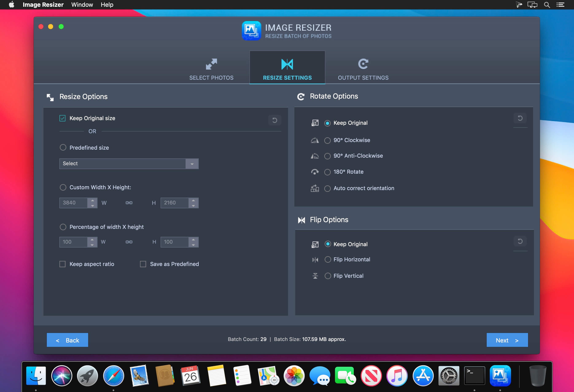Click Image Resizer icon in the dock
The height and width of the screenshot is (392, 574).
point(500,376)
